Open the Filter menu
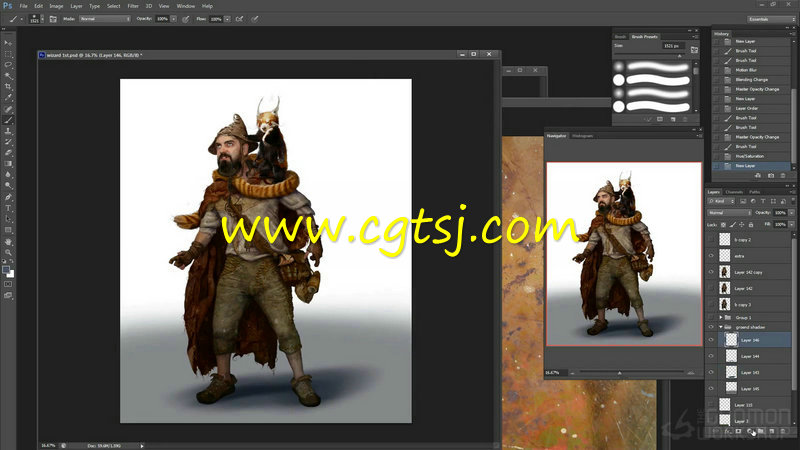The image size is (800, 450). click(x=133, y=6)
